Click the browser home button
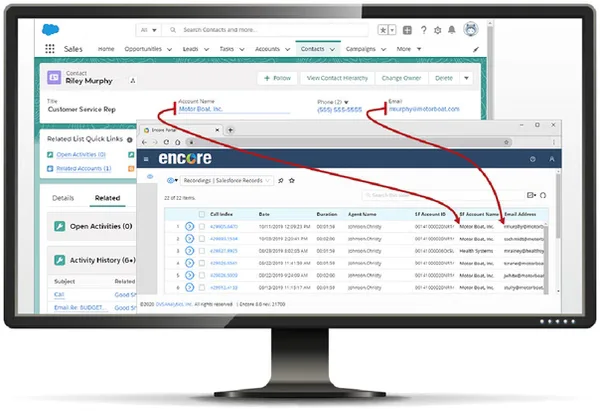600x411 pixels. (178, 142)
